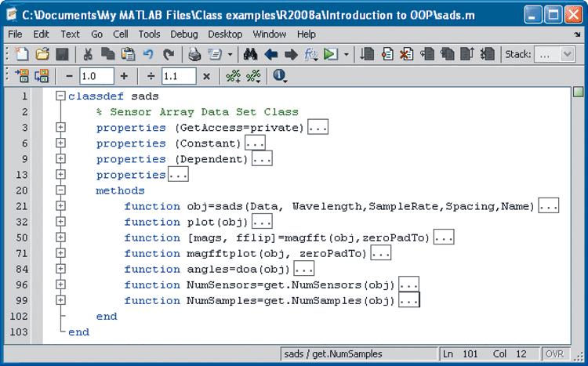
Task: Click the multiply button beside 1.1 field
Action: [x=206, y=76]
